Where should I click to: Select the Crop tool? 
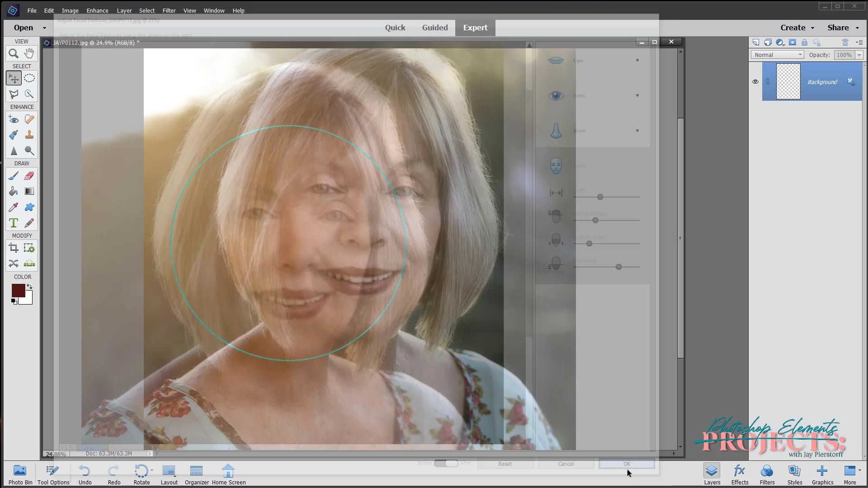click(x=13, y=248)
